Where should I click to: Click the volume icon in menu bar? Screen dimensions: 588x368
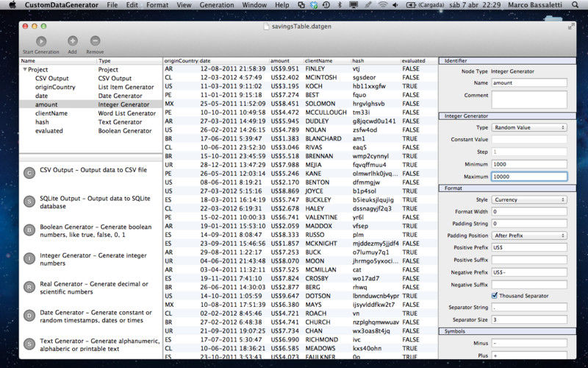coord(395,5)
